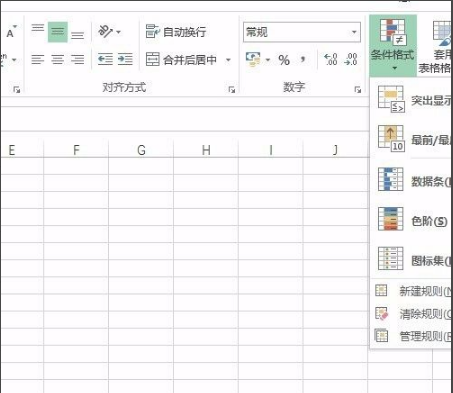This screenshot has width=453, height=393.
Task: Open number format combo box 常规
Action: tap(302, 32)
